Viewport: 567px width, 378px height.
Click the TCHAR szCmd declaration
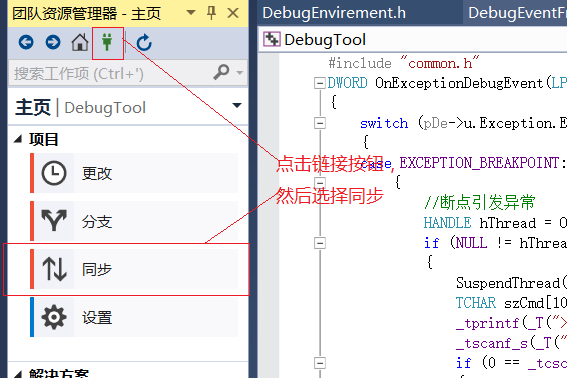coord(511,302)
